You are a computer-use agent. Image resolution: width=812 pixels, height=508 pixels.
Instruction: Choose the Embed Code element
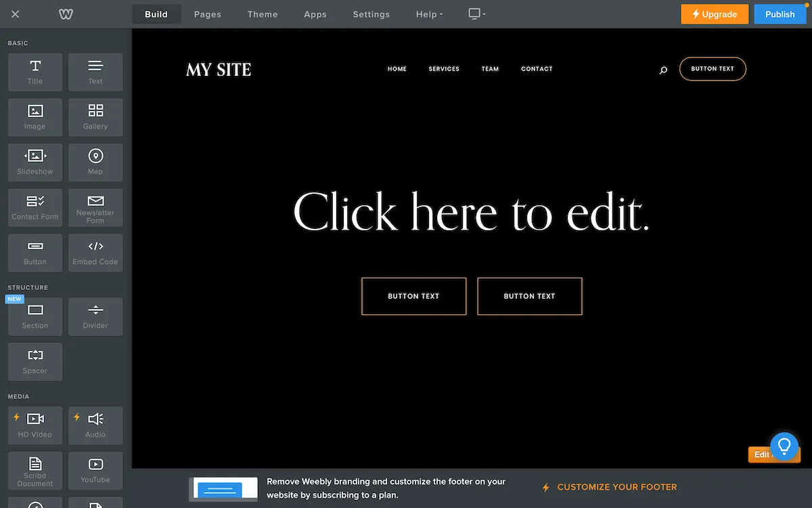95,253
